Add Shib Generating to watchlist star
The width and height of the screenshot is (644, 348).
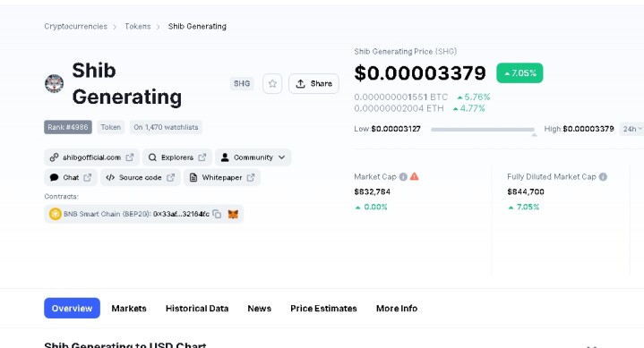pos(272,84)
